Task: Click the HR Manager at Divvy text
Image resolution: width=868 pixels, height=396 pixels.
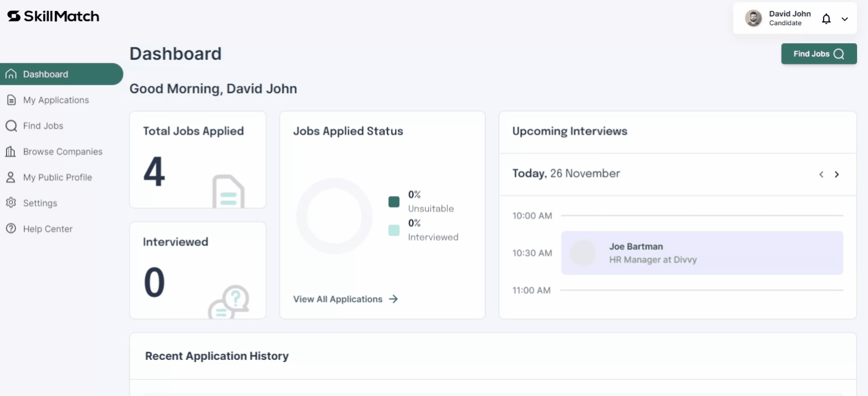Action: point(653,259)
